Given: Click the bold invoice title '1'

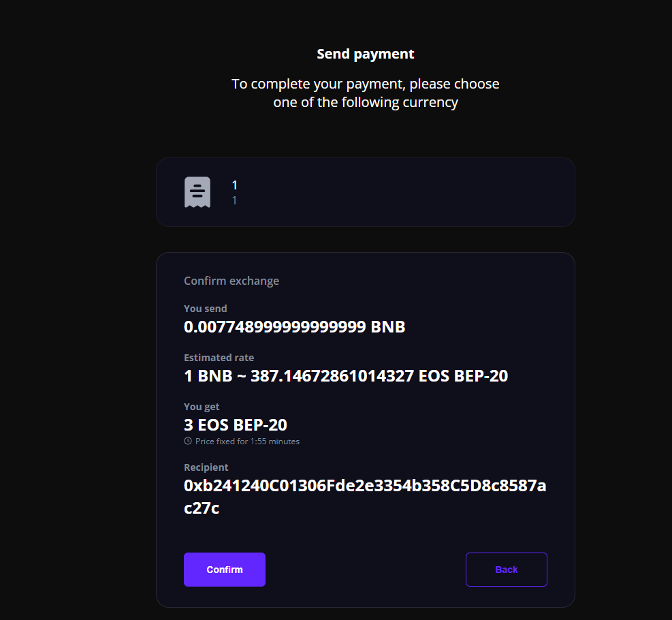Looking at the screenshot, I should click(235, 185).
